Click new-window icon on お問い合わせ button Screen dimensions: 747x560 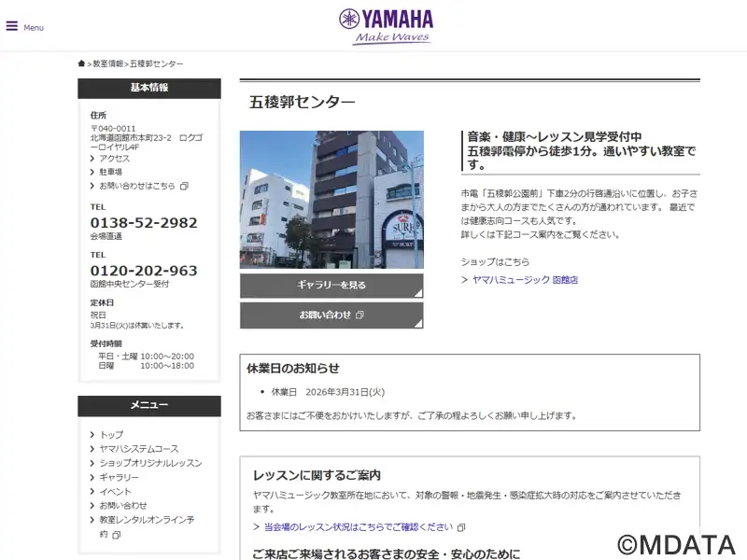(359, 315)
